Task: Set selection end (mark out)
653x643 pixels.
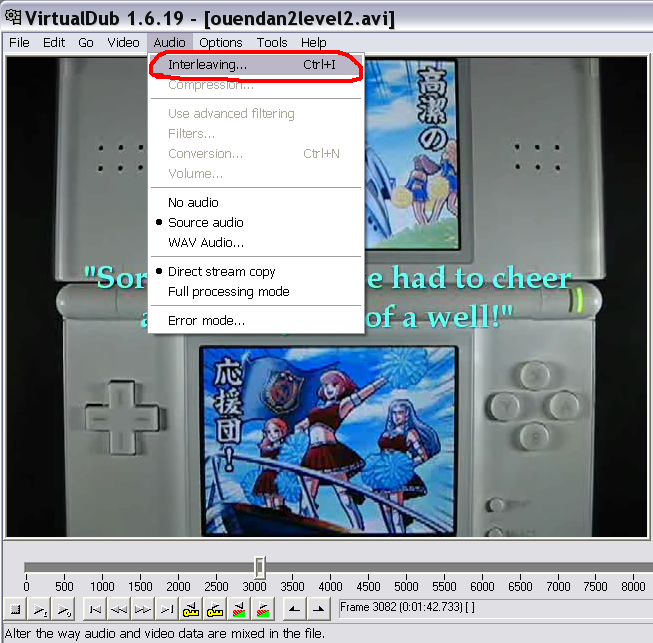Action: pos(319,609)
